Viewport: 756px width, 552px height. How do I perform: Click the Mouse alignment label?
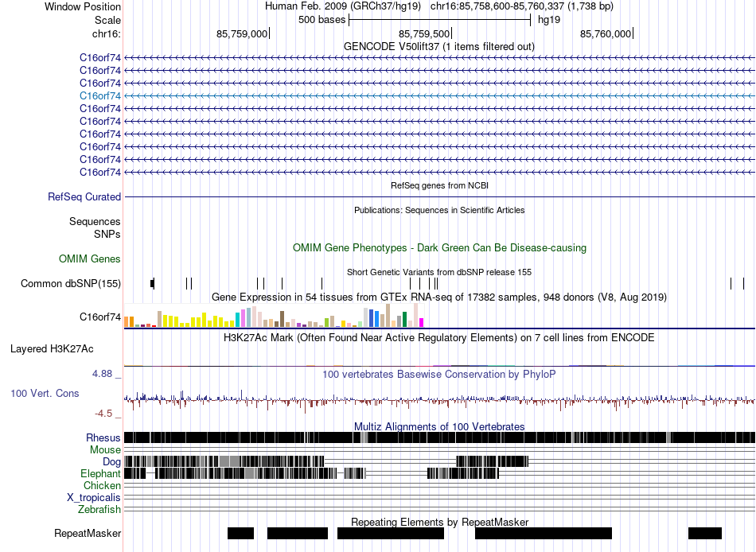pyautogui.click(x=105, y=450)
